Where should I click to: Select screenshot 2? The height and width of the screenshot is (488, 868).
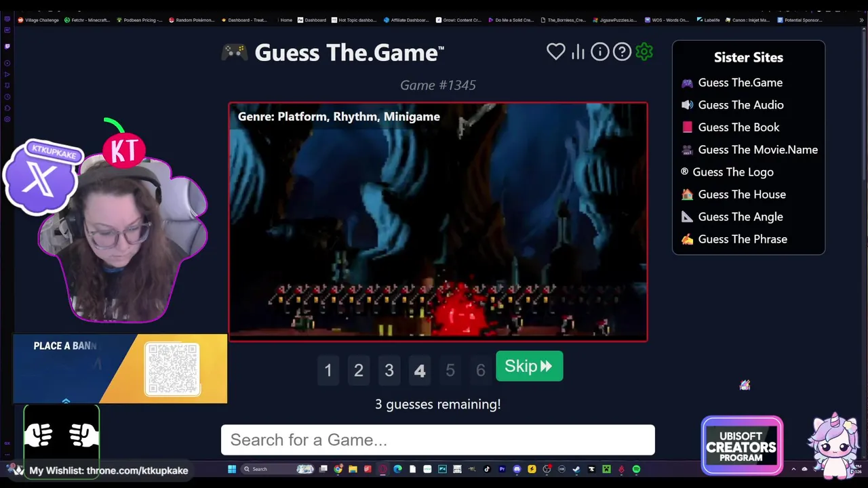click(359, 370)
